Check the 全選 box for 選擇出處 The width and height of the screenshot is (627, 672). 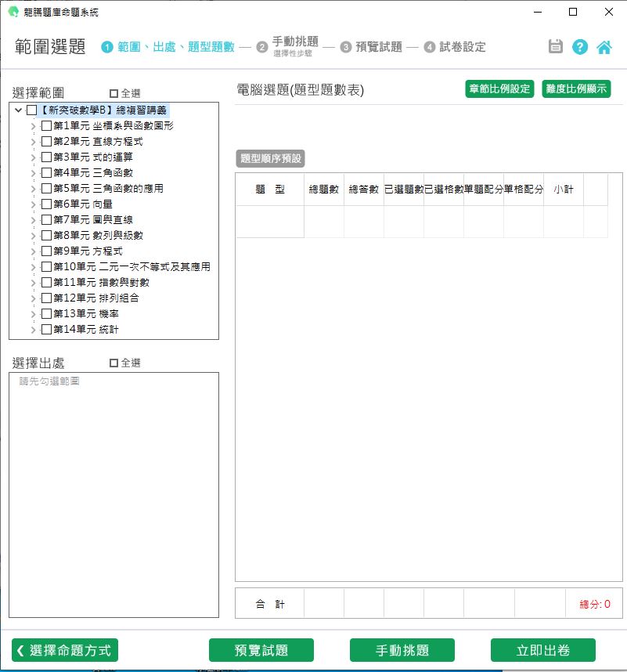114,363
